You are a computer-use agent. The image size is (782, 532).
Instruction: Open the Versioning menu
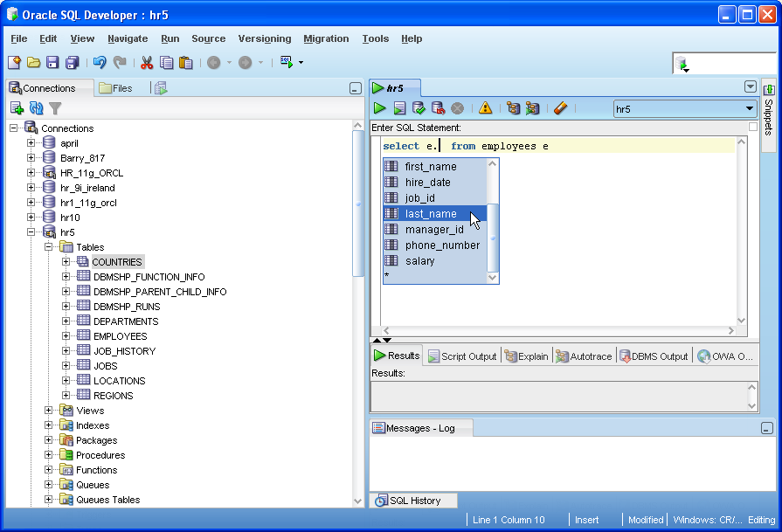[x=265, y=38]
